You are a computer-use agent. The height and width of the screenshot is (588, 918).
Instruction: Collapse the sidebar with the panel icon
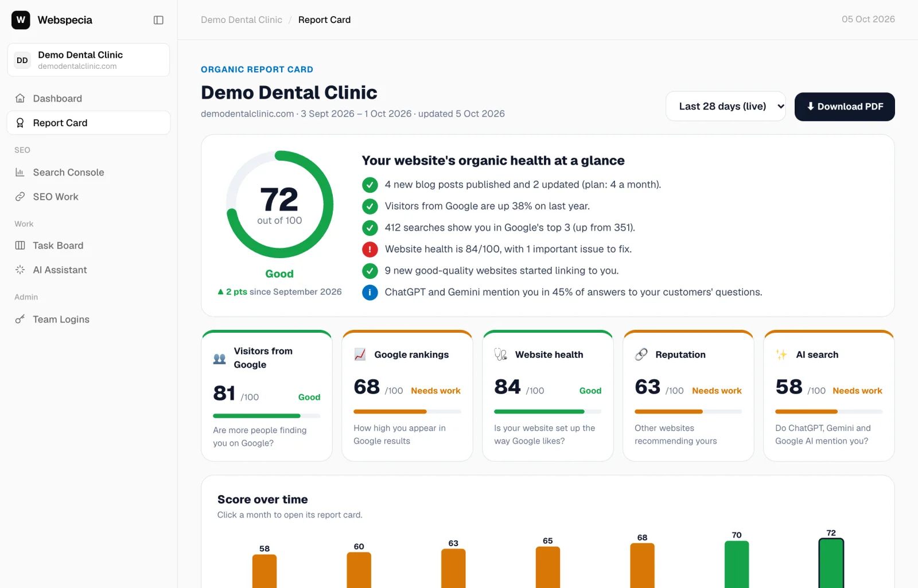click(x=158, y=20)
